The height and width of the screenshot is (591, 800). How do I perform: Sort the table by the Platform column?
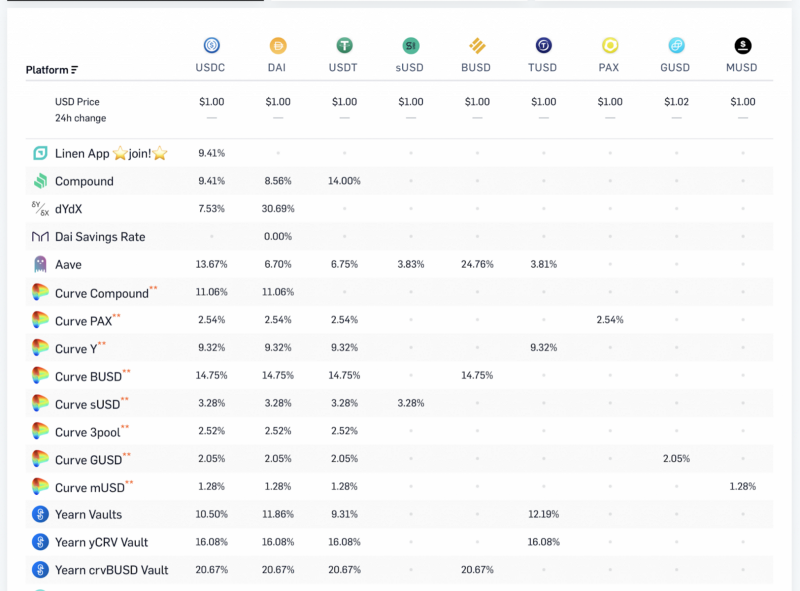[52, 70]
